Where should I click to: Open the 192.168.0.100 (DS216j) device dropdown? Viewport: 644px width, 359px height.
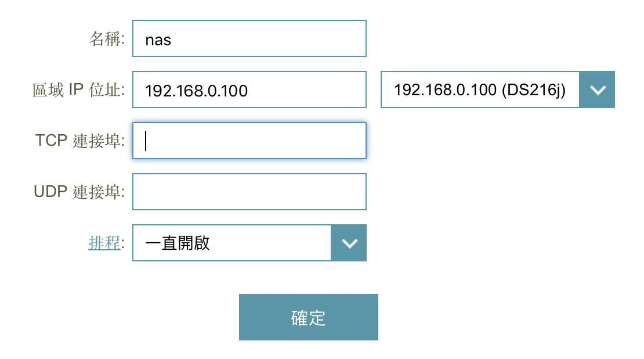480,89
